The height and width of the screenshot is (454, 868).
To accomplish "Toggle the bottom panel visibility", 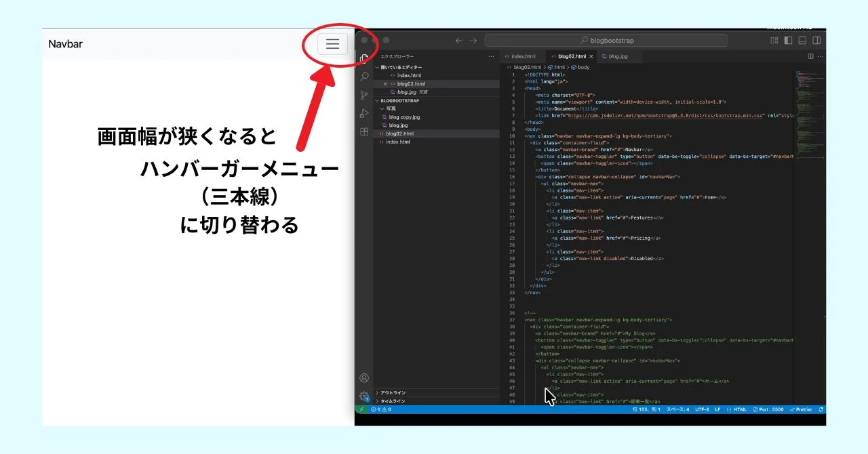I will tap(802, 41).
